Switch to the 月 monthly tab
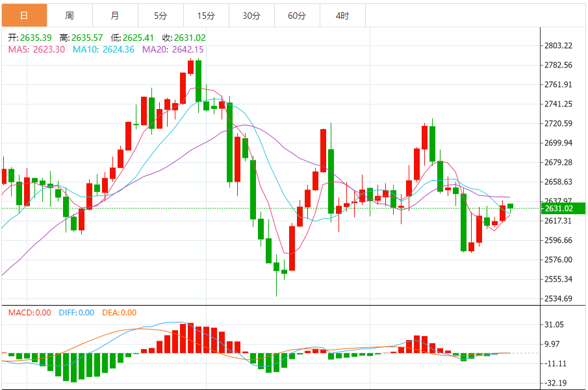Viewport: 588px width, 390px height. pyautogui.click(x=115, y=16)
